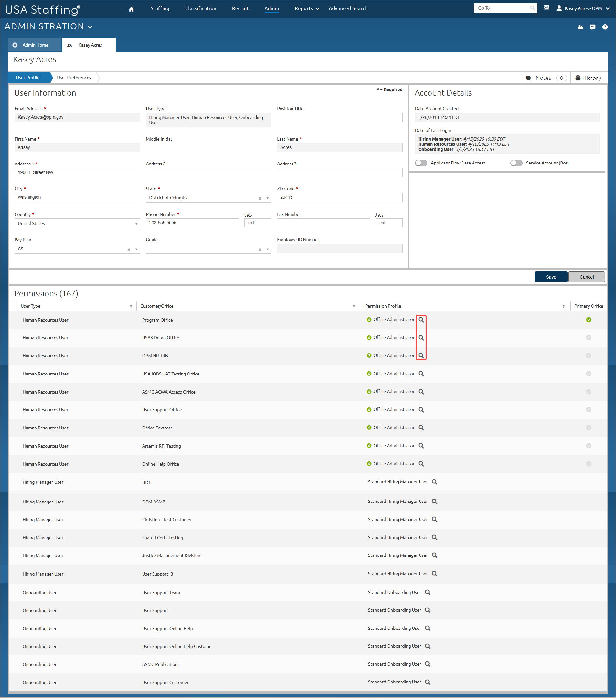The width and height of the screenshot is (616, 698).
Task: View ASMG Publications profile magnifier
Action: (428, 664)
